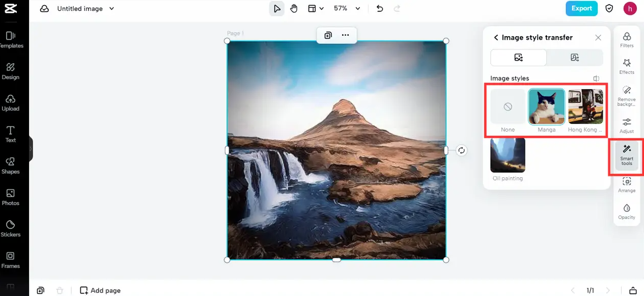This screenshot has height=296, width=644.
Task: Undo the last action
Action: pyautogui.click(x=379, y=9)
